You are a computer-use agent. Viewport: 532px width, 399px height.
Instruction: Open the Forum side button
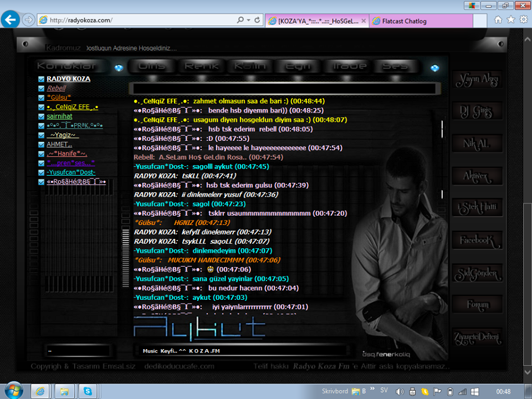(x=477, y=304)
